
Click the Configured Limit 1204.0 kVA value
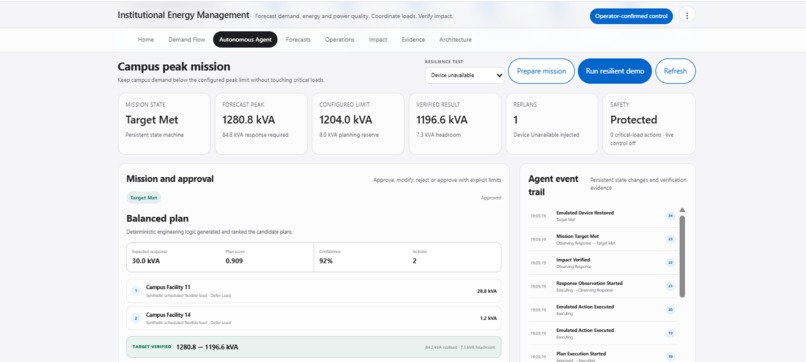[345, 120]
